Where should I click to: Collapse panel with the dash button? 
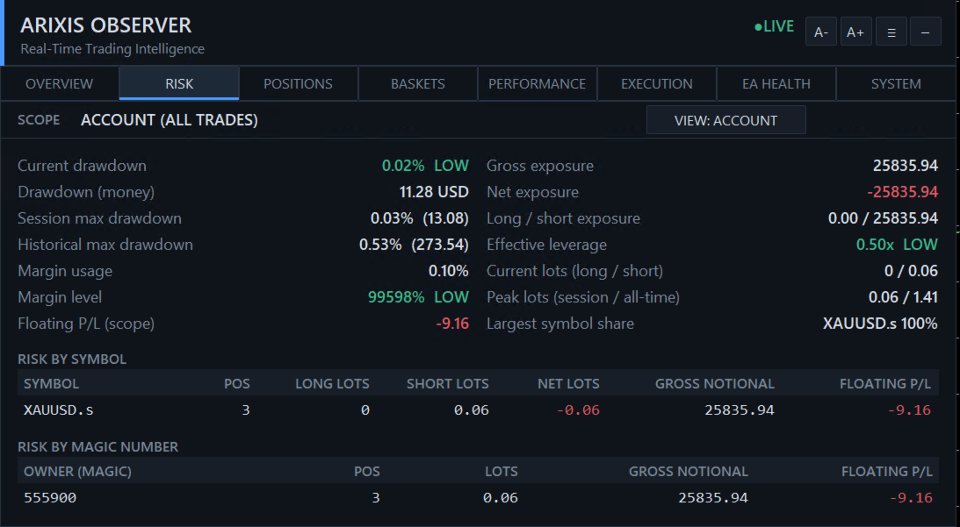(926, 32)
